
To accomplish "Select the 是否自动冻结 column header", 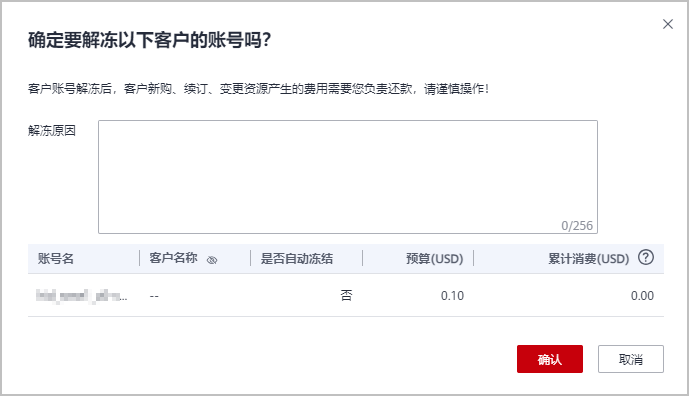I will (297, 258).
